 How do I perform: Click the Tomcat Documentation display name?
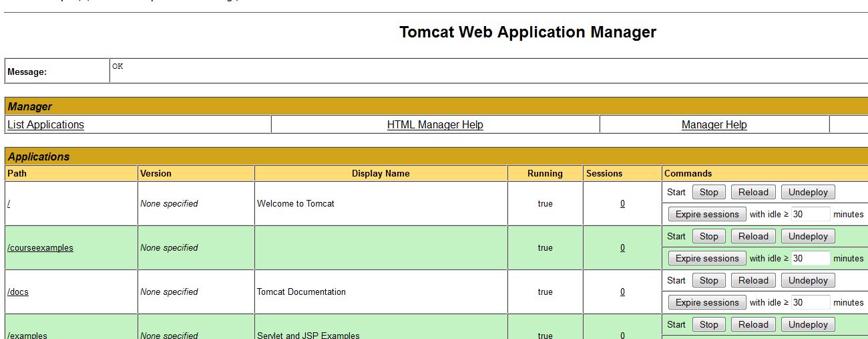(x=301, y=292)
